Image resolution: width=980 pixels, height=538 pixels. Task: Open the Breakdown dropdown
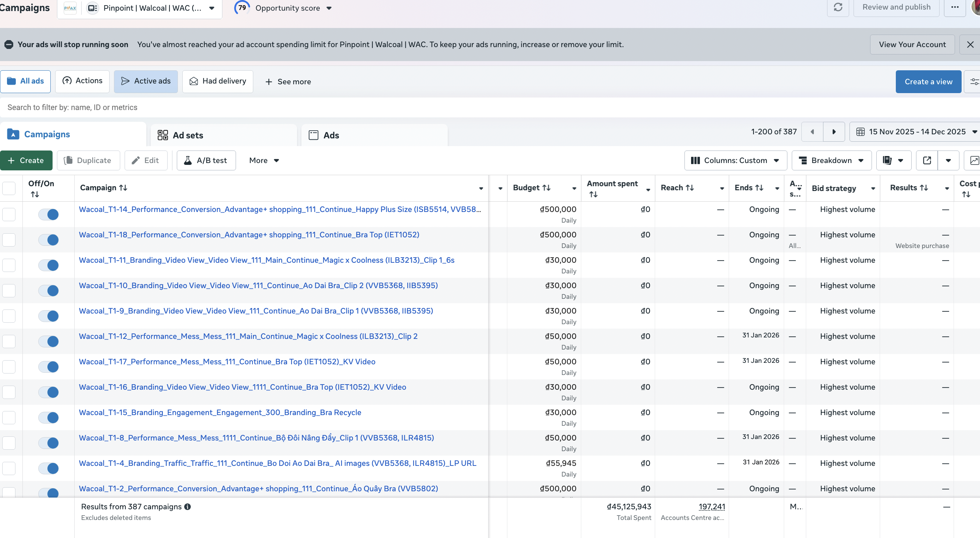point(831,160)
